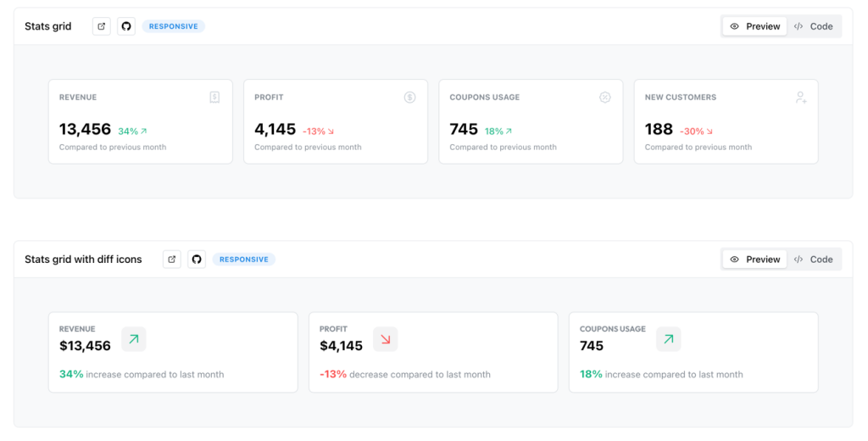Select Preview for Stats grid with diff icons
Screen dimensions: 868x441
pyautogui.click(x=754, y=260)
